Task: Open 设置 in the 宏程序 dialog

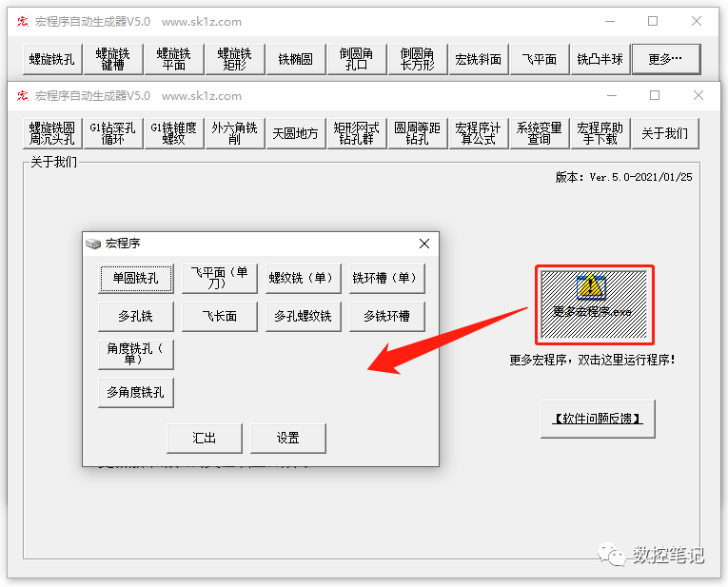Action: 287,438
